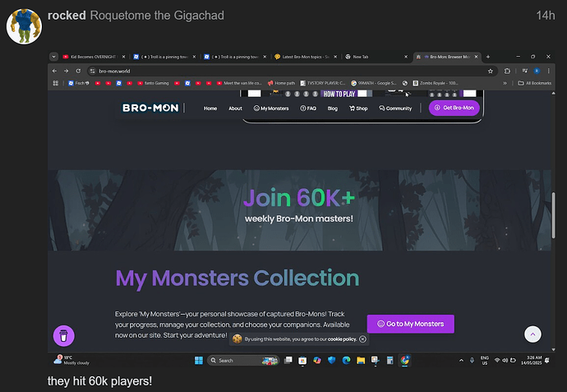Open the Meet the van life bookmark
The image size is (567, 392).
(x=239, y=83)
